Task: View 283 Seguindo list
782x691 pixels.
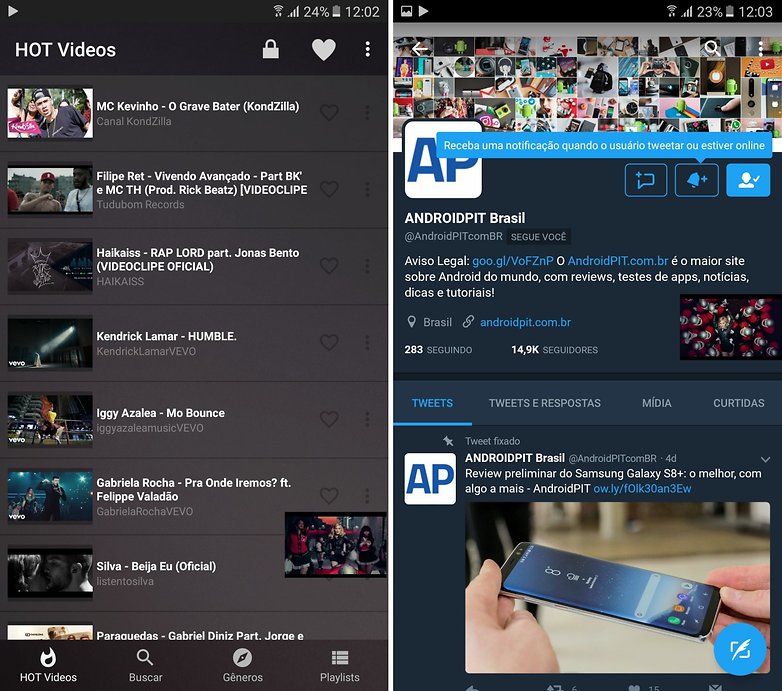Action: pyautogui.click(x=438, y=350)
